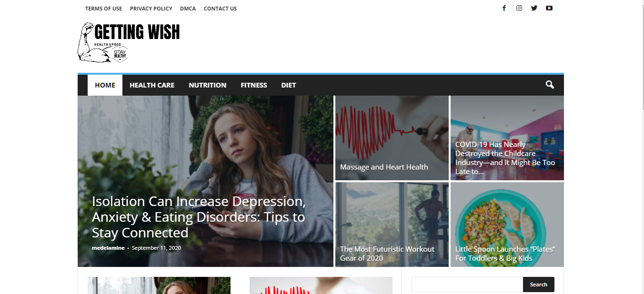Image resolution: width=644 pixels, height=294 pixels.
Task: Open the Facebook social icon
Action: [x=504, y=8]
